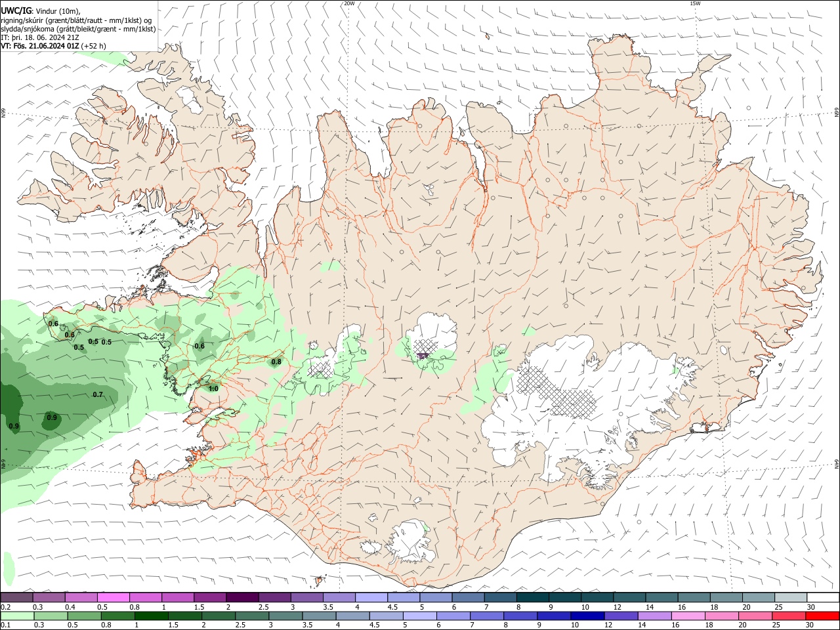This screenshot has width=840, height=630.
Task: Click the light green 0.3 rain-scale swatch
Action: coord(51,616)
